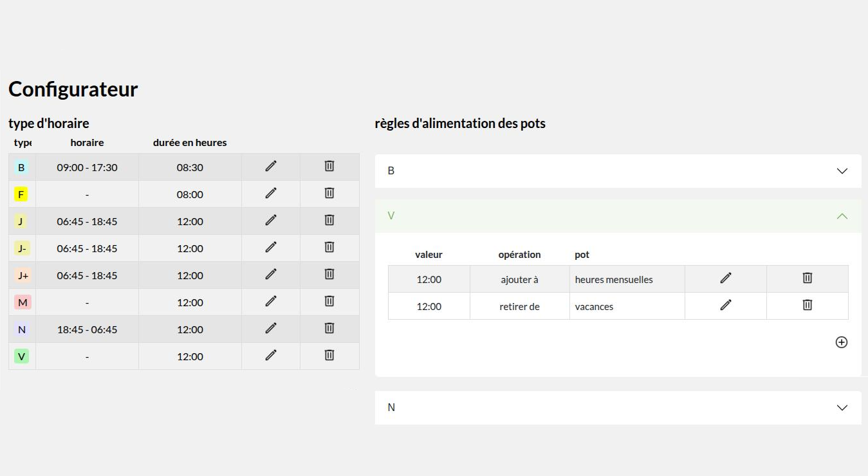The image size is (868, 476).
Task: Collapse the V rules accordion panel
Action: point(842,216)
